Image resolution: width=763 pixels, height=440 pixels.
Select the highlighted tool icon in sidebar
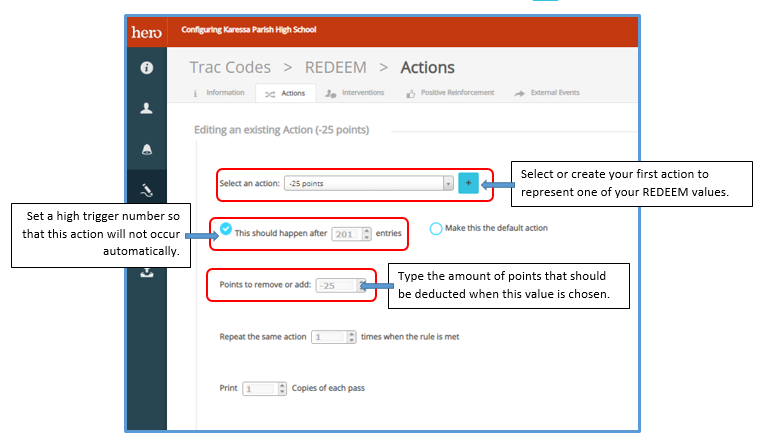146,188
